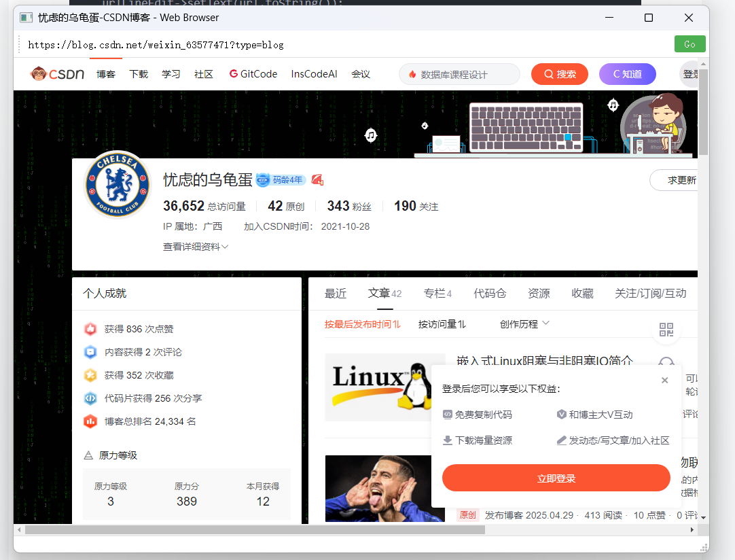Screen dimensions: 735x560
Task: Click the Linux article thumbnail
Action: point(378,387)
